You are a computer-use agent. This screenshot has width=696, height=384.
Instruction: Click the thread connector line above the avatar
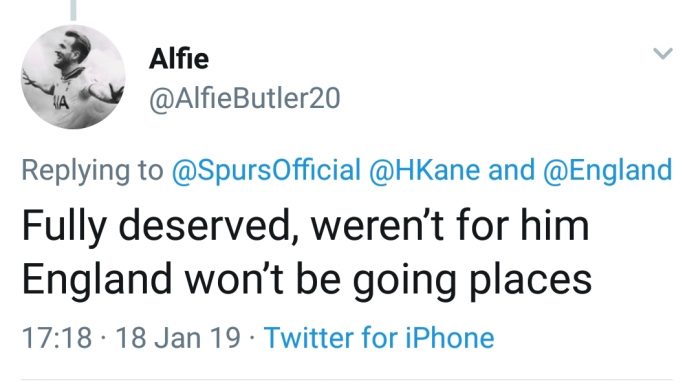coord(73,10)
